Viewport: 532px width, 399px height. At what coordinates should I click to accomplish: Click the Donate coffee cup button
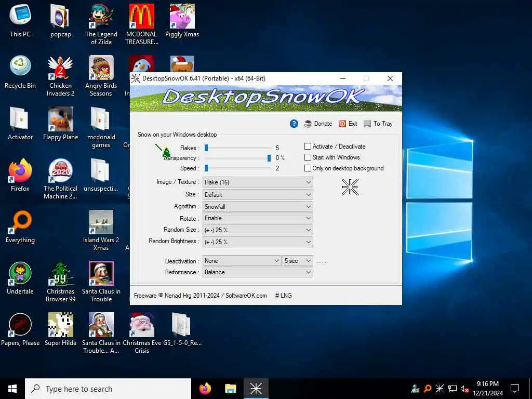tap(318, 124)
